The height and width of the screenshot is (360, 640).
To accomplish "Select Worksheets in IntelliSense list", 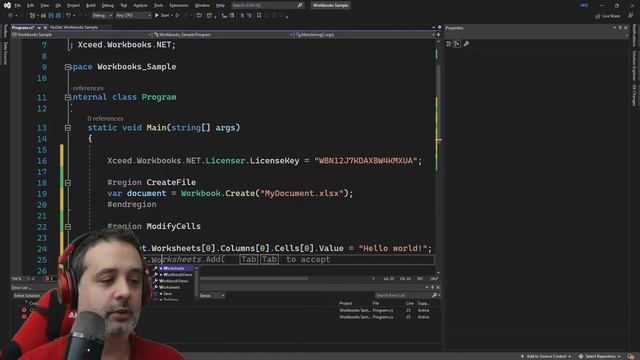I will (173, 268).
